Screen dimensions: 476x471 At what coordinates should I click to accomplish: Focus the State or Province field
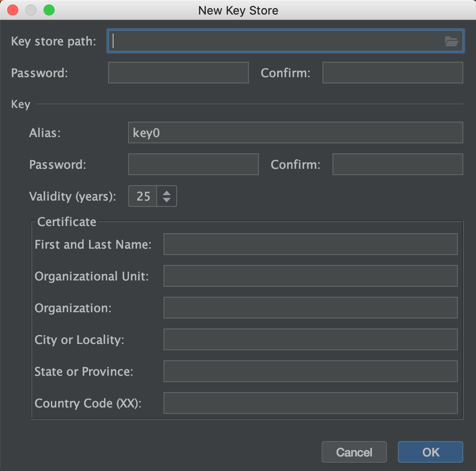click(310, 372)
